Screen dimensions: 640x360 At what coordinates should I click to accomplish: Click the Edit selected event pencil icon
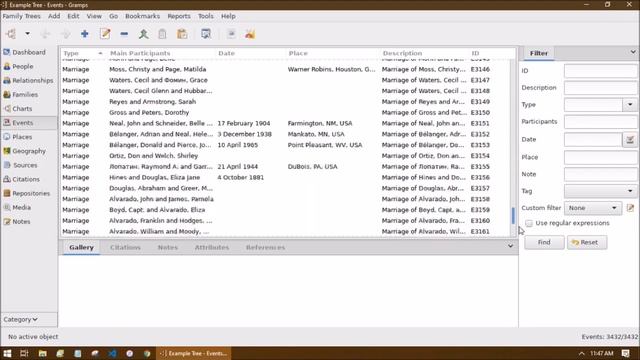[105, 34]
